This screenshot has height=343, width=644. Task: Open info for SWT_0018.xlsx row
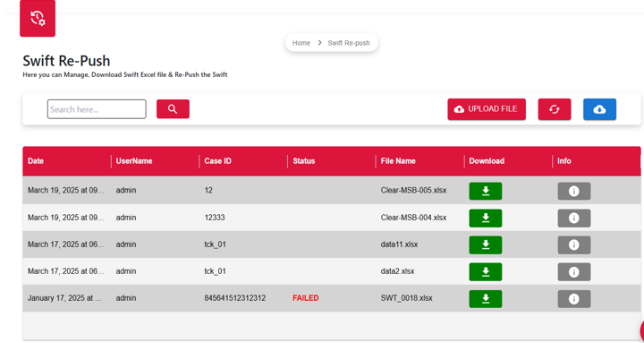point(574,299)
